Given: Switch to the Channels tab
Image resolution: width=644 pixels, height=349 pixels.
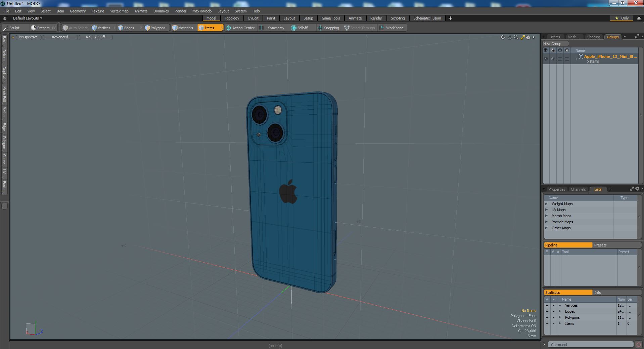Looking at the screenshot, I should [578, 189].
